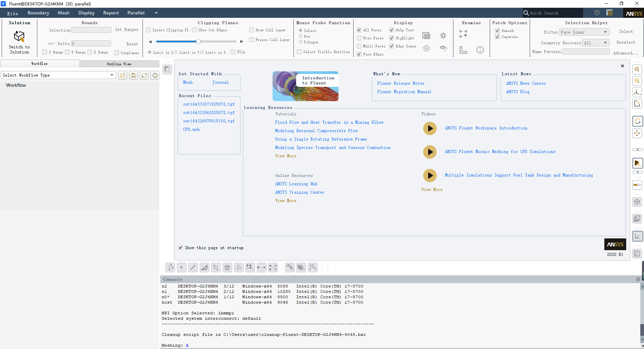644x349 pixels.
Task: Click the info icon in Examine group
Action: [x=480, y=50]
